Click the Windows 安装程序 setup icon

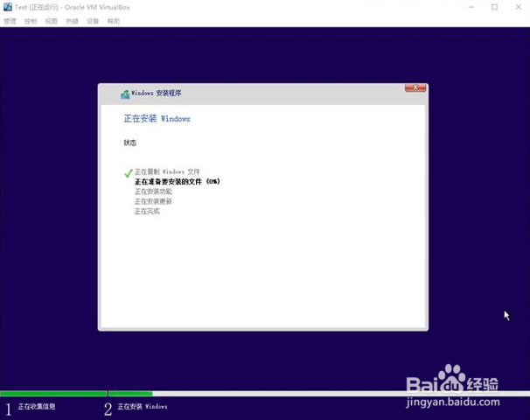(x=125, y=94)
